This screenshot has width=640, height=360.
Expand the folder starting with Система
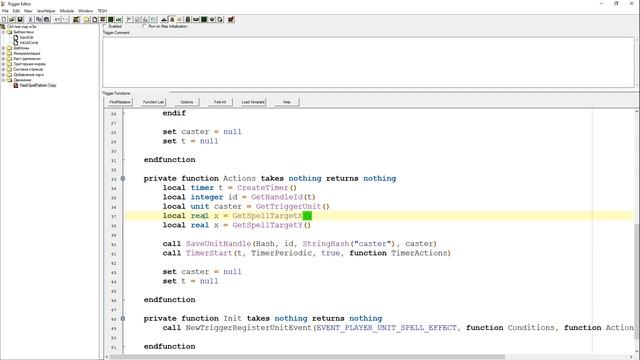tap(4, 69)
